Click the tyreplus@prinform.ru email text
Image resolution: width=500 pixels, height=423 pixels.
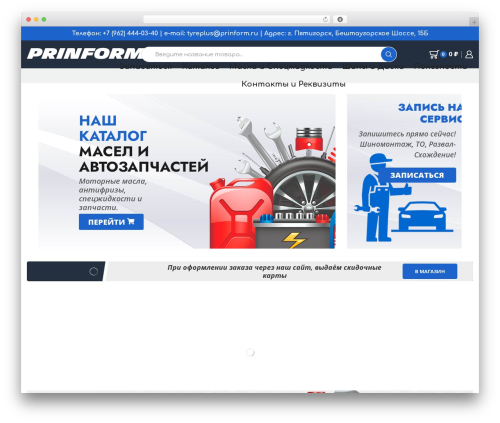pos(223,33)
